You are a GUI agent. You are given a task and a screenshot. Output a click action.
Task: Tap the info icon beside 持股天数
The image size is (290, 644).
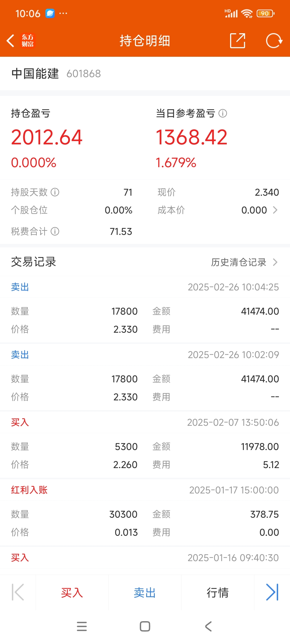pos(55,192)
